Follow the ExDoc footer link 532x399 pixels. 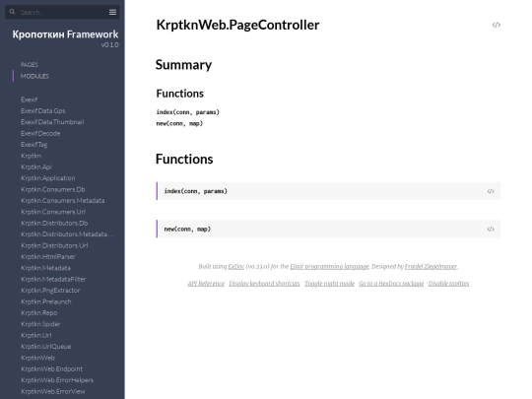[x=235, y=267]
